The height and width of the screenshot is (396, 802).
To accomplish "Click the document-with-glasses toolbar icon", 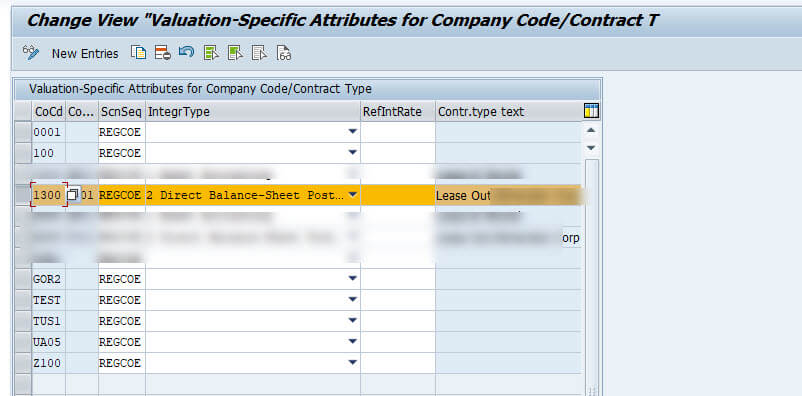I will point(284,53).
